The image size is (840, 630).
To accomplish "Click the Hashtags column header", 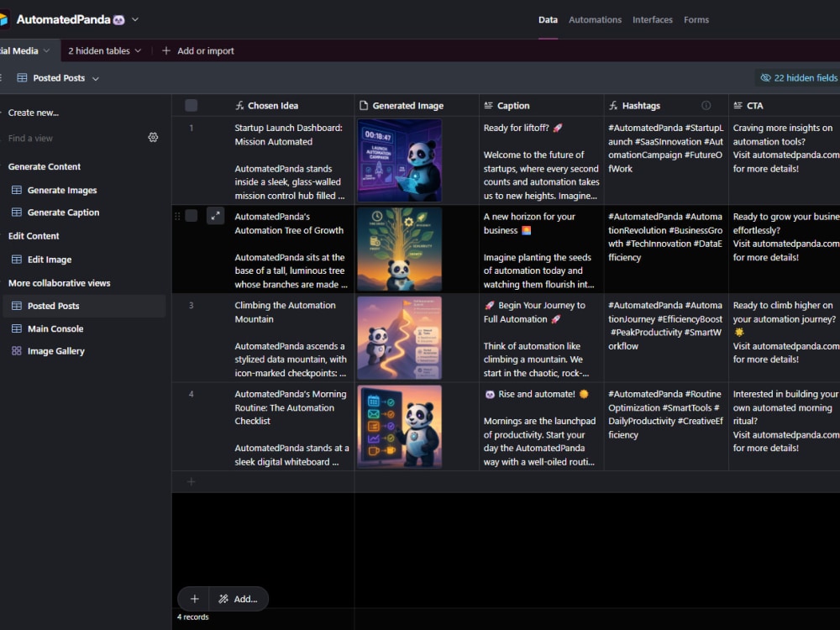I will pos(666,106).
